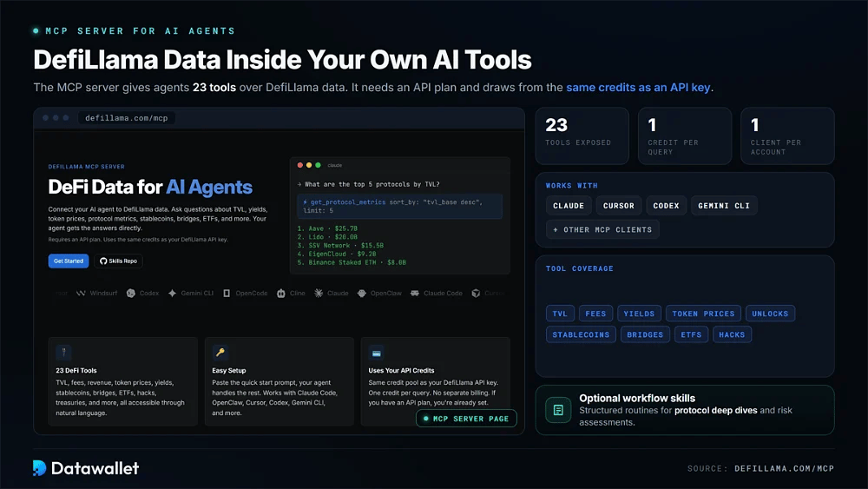Click the 'Optional workflow skills' title

click(x=637, y=398)
